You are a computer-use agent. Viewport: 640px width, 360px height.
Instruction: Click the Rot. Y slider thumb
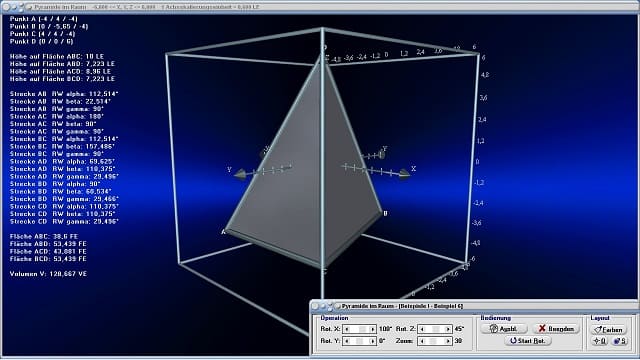pyautogui.click(x=360, y=341)
